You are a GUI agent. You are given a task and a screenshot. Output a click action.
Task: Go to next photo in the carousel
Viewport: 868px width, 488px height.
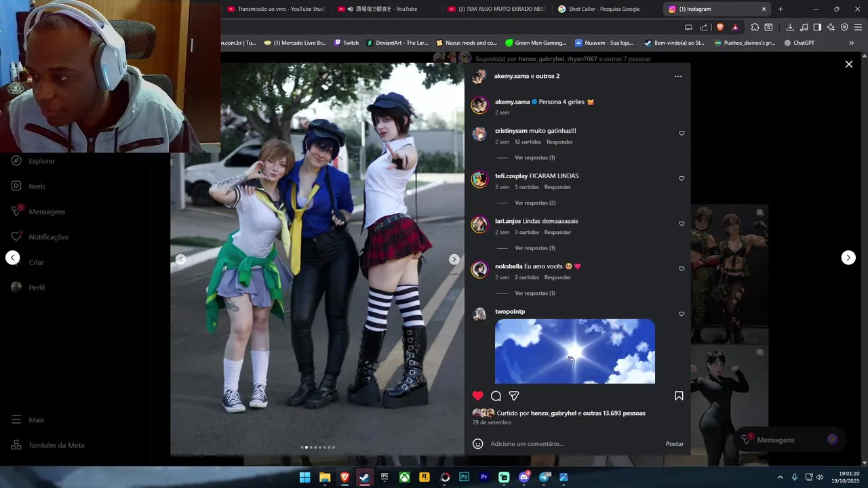[x=454, y=259]
